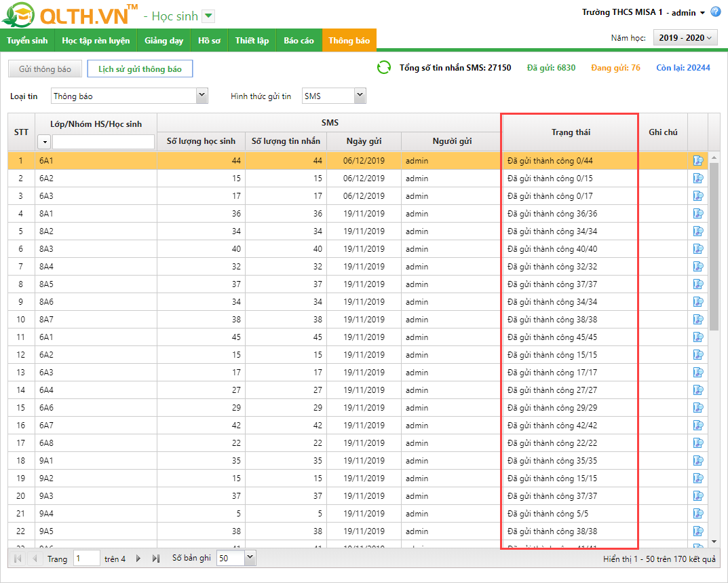
Task: Switch to Học tập rèn luyện menu
Action: click(96, 41)
